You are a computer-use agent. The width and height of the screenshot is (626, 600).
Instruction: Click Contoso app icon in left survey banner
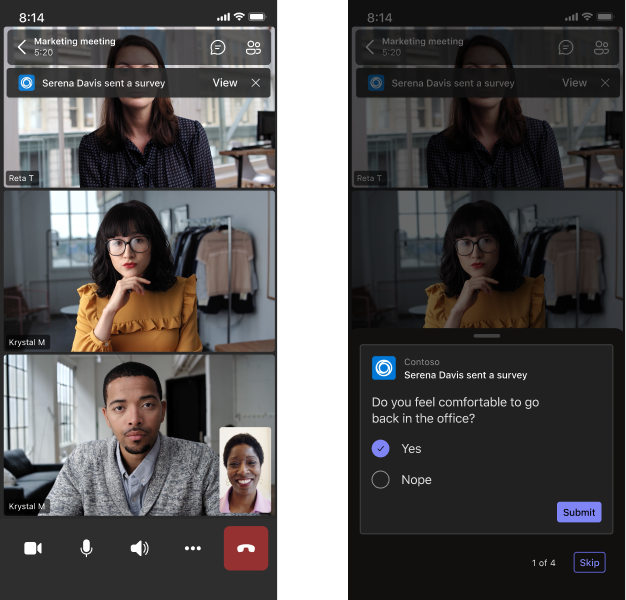coord(27,83)
